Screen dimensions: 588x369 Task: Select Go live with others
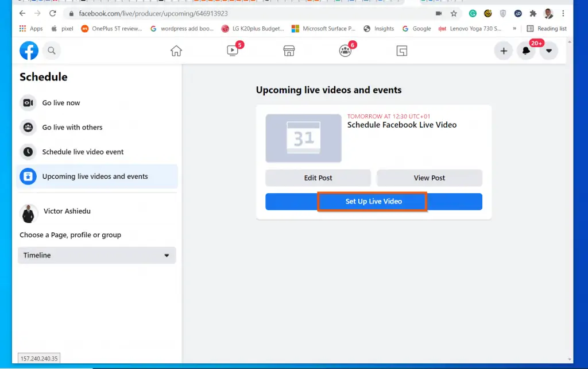pos(97,127)
